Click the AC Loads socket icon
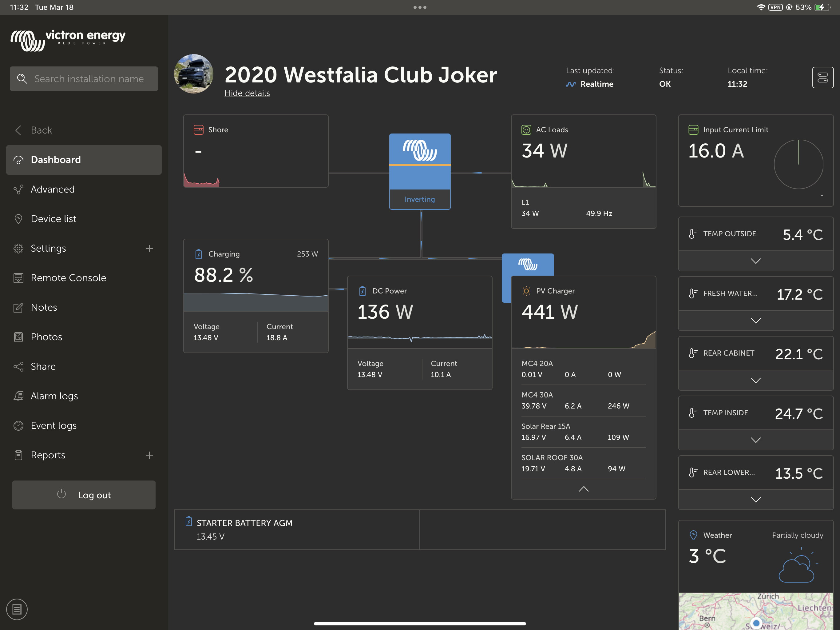This screenshot has width=840, height=630. coord(526,130)
